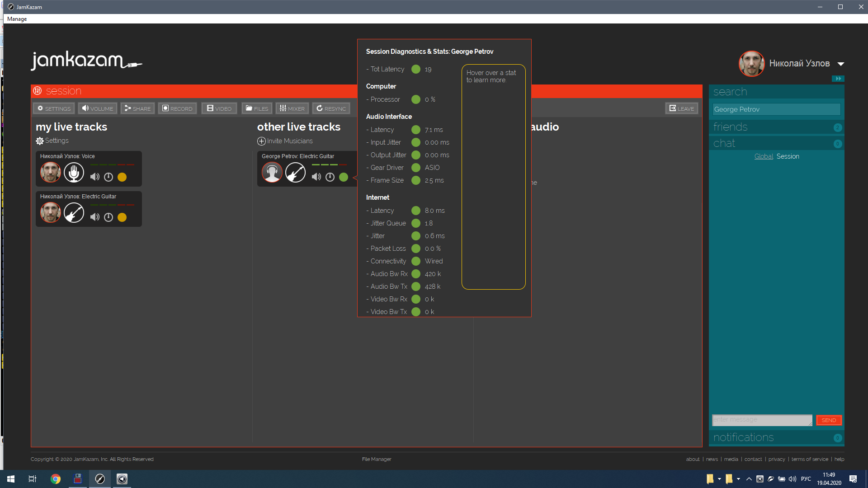Click the power icon on Voice track
868x488 pixels.
(108, 177)
